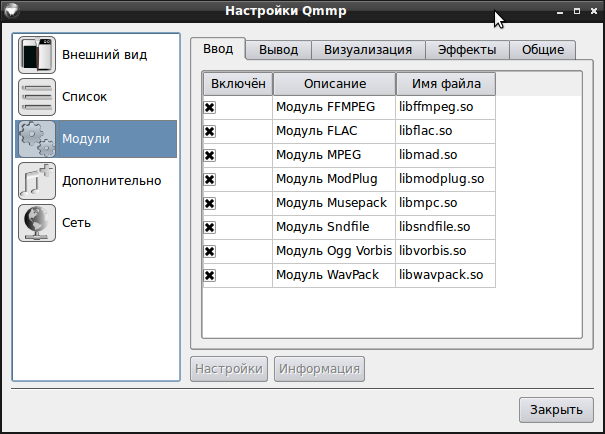The width and height of the screenshot is (605, 434).
Task: Open the Визуализация tab
Action: [x=368, y=50]
